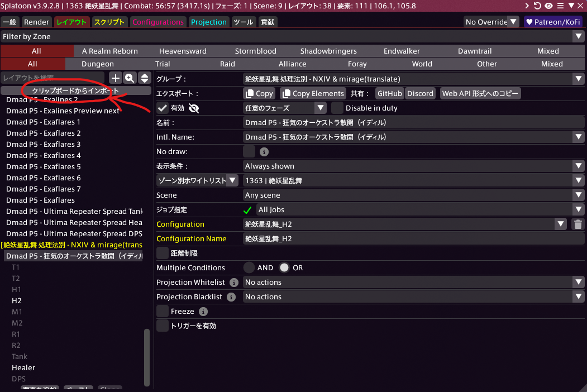Select the Dawntrail expansion filter
The image size is (587, 392).
[x=475, y=51]
